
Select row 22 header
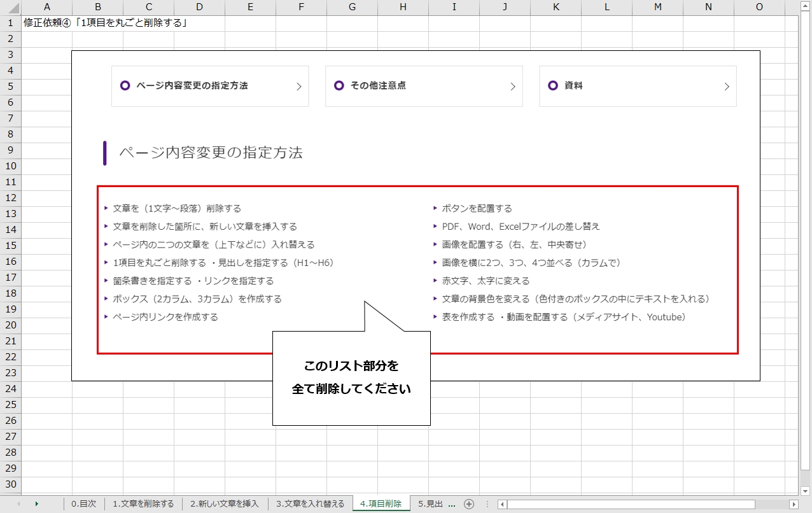pyautogui.click(x=10, y=357)
